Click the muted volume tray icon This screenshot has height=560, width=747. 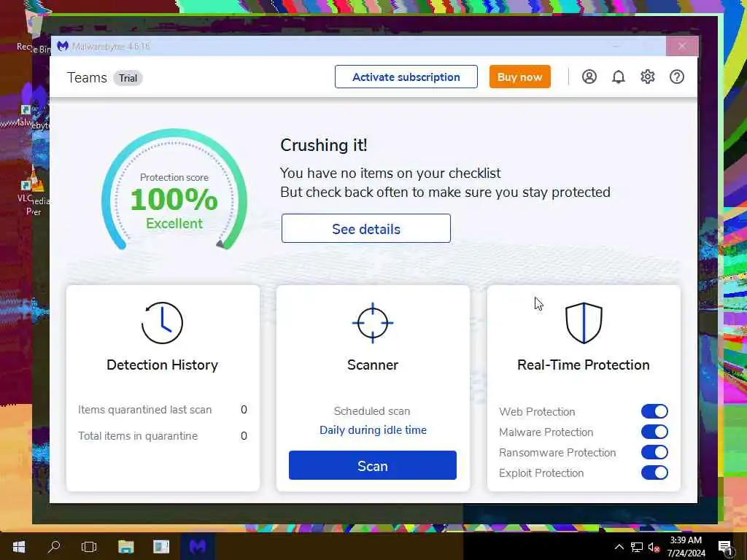coord(654,548)
